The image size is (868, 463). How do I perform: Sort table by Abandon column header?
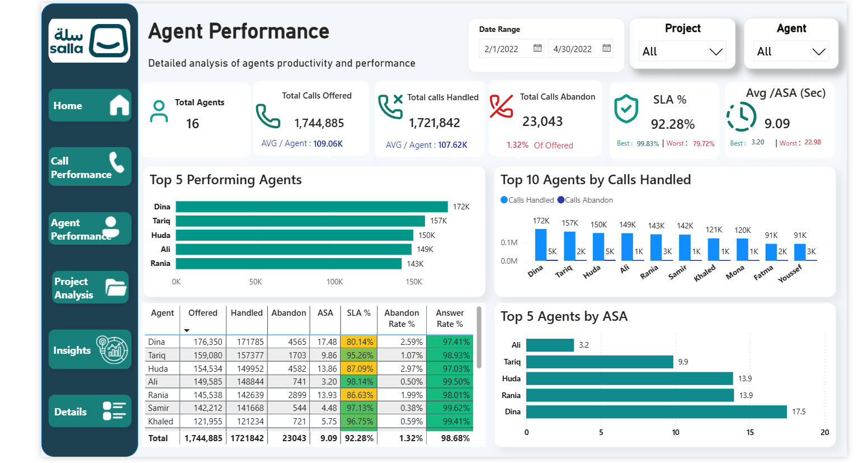pos(289,313)
